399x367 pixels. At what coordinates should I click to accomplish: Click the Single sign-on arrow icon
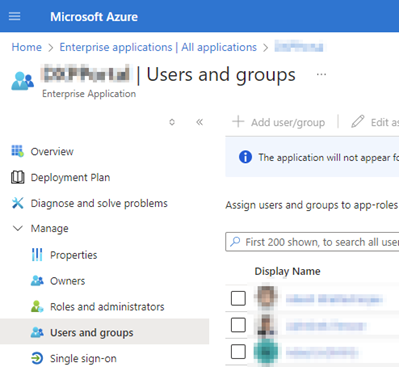click(37, 358)
